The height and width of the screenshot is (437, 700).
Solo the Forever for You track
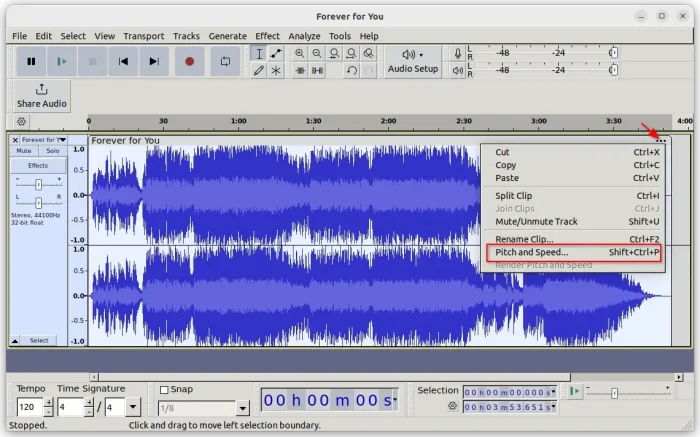coord(52,151)
